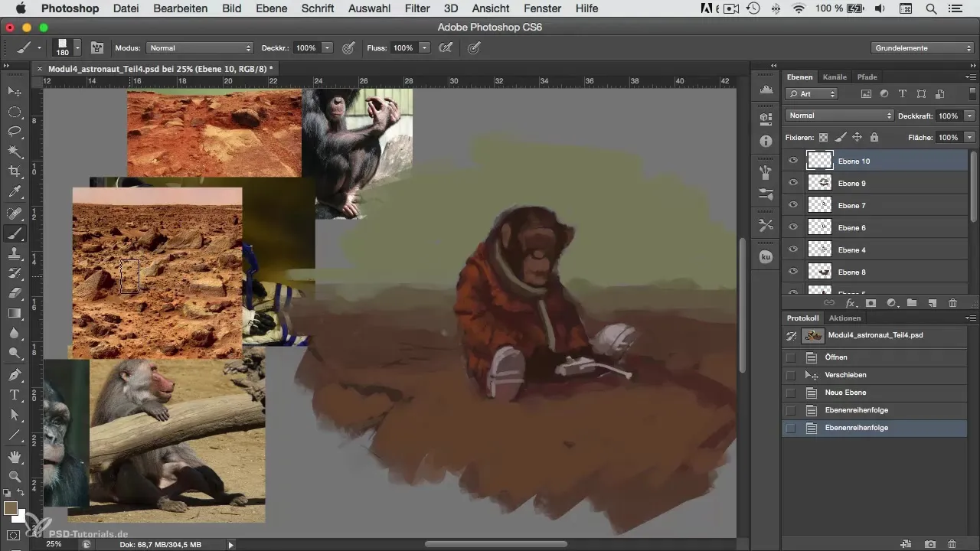Screen dimensions: 980x551
Task: Switch to the Pfade tab
Action: click(x=867, y=77)
